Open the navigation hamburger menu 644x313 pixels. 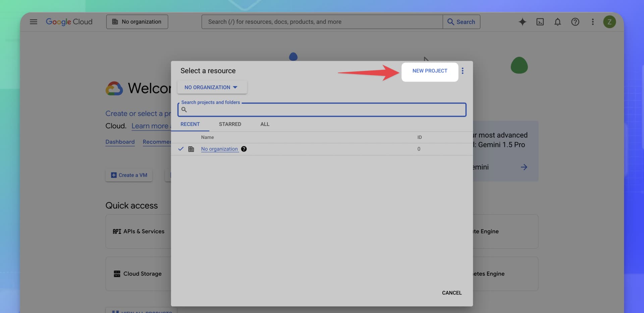(34, 21)
